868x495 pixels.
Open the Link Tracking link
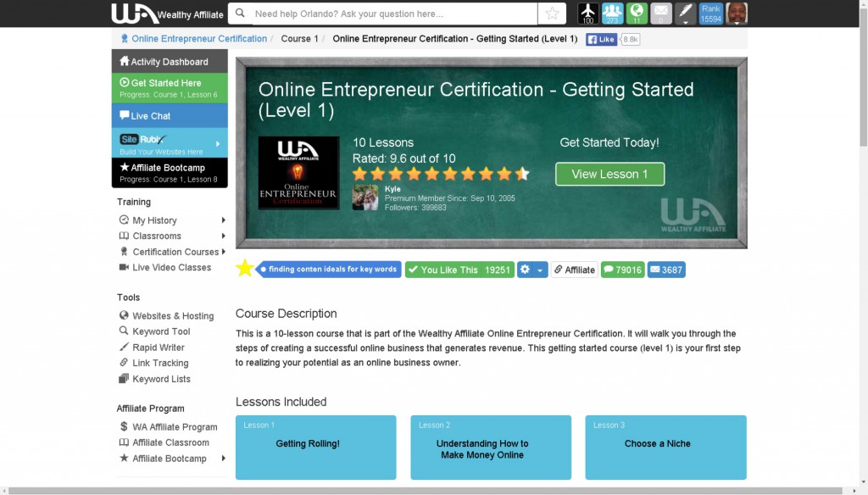click(x=160, y=363)
